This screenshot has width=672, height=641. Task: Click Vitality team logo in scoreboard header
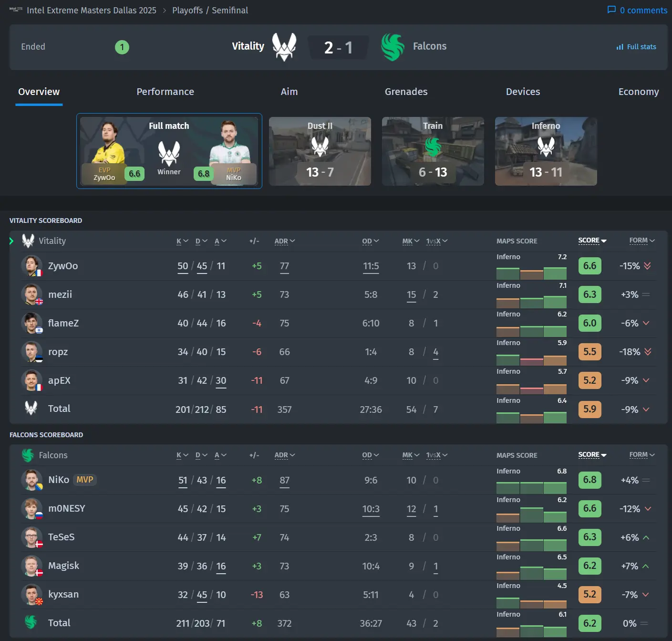click(28, 241)
